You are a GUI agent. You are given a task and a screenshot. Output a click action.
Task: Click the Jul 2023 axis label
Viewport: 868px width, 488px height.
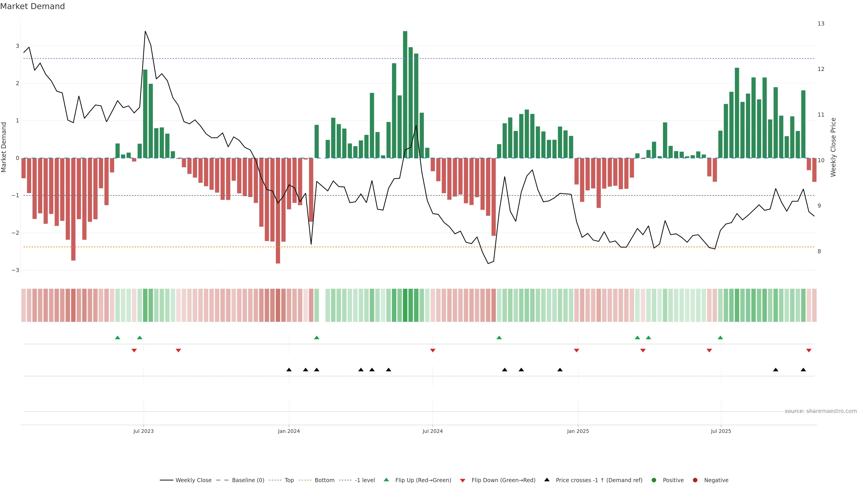pyautogui.click(x=144, y=431)
